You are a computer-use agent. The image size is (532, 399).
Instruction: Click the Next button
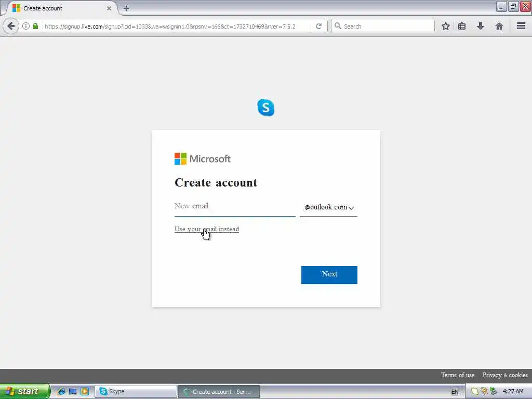pos(329,275)
